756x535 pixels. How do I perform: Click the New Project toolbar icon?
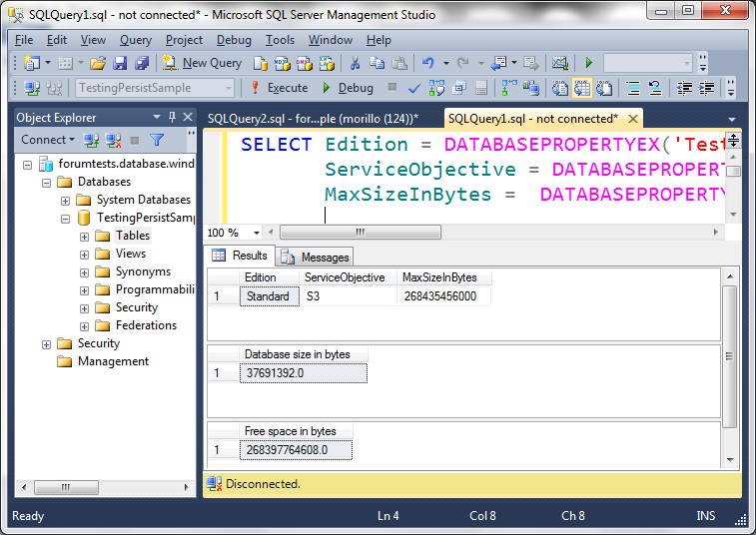pos(32,63)
